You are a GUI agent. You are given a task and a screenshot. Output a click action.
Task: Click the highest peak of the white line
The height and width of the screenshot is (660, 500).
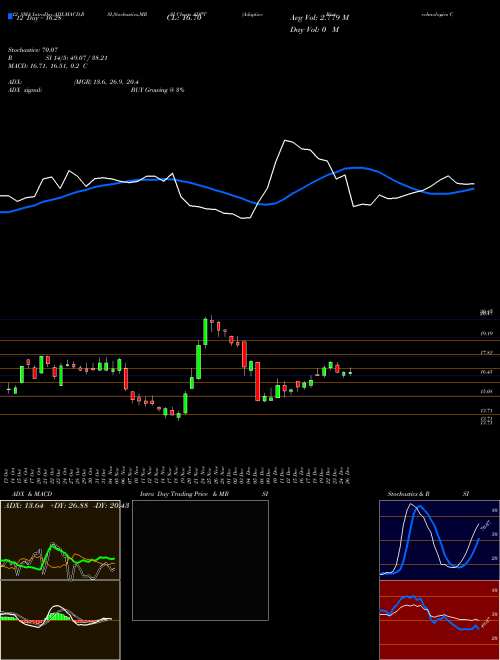point(285,140)
